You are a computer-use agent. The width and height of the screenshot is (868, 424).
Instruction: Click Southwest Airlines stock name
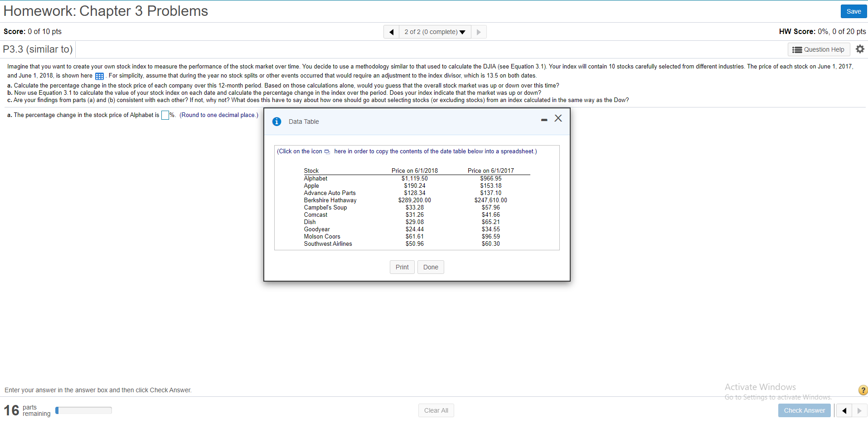point(328,244)
